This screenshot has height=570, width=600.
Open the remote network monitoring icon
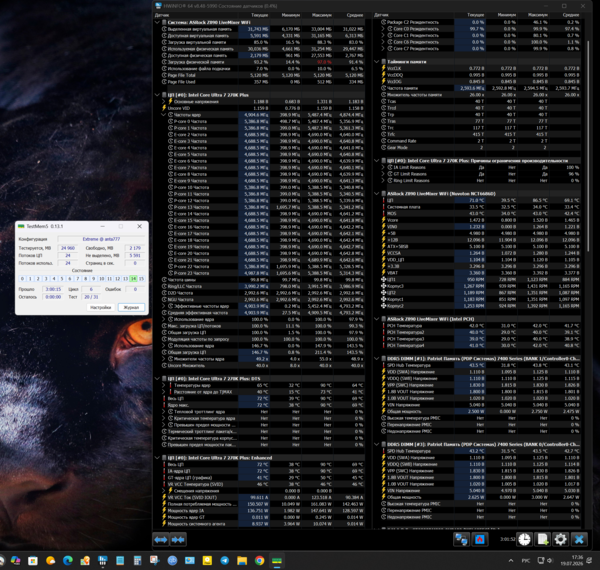(461, 540)
